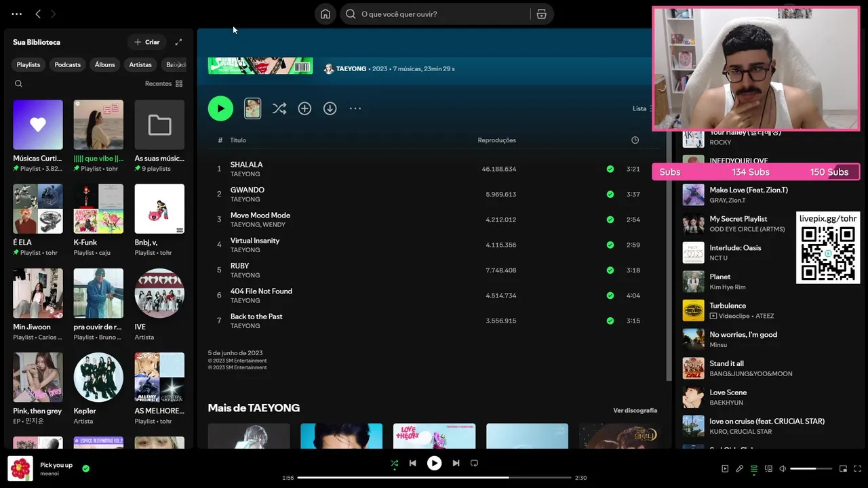Open the Browse icon in the search bar

(541, 14)
